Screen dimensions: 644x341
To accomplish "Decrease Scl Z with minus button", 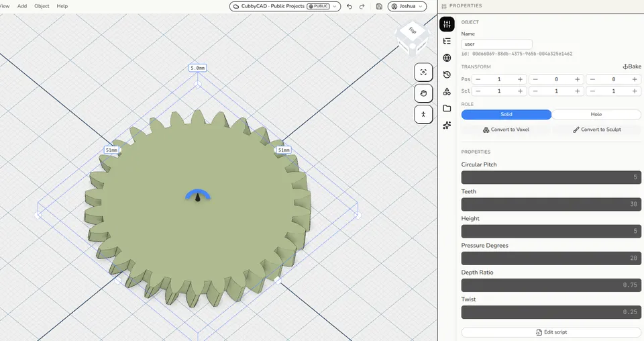I will [x=592, y=91].
